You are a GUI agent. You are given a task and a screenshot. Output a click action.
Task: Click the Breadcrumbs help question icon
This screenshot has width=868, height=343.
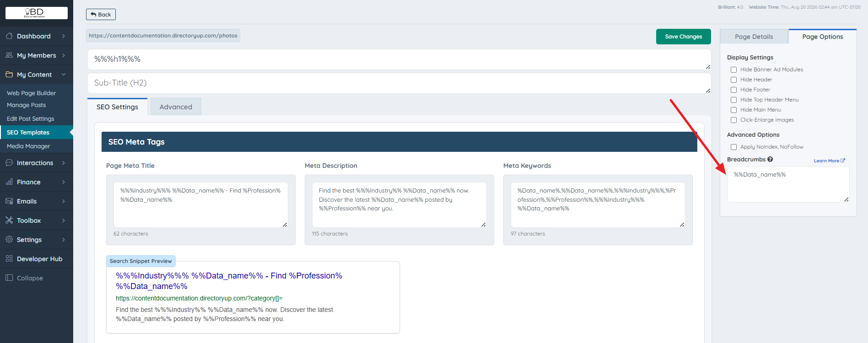coord(770,160)
